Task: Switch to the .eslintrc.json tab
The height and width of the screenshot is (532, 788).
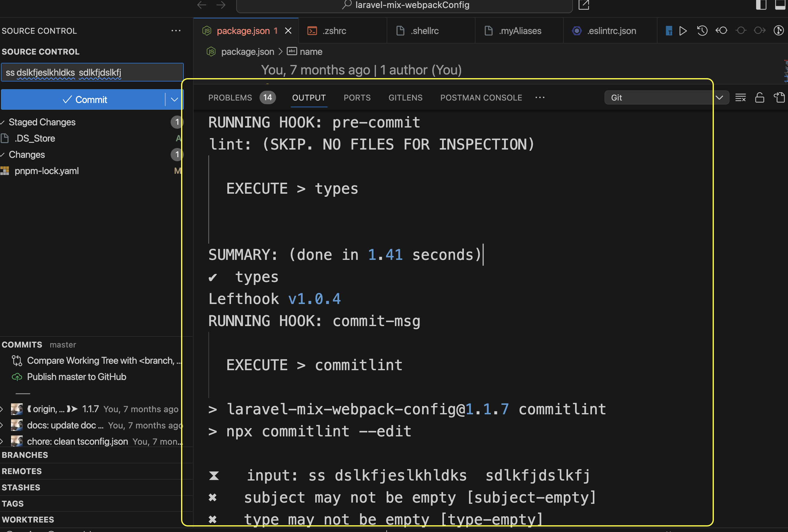Action: (610, 31)
